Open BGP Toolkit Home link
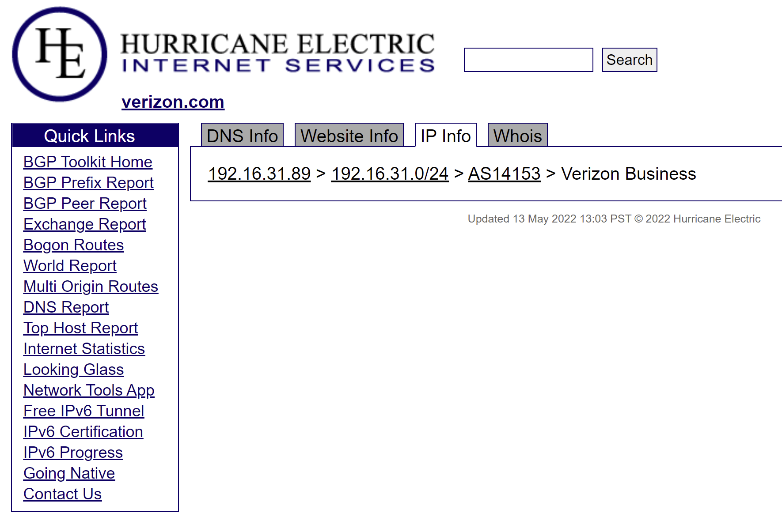Viewport: 782px width, 532px height. 87,162
